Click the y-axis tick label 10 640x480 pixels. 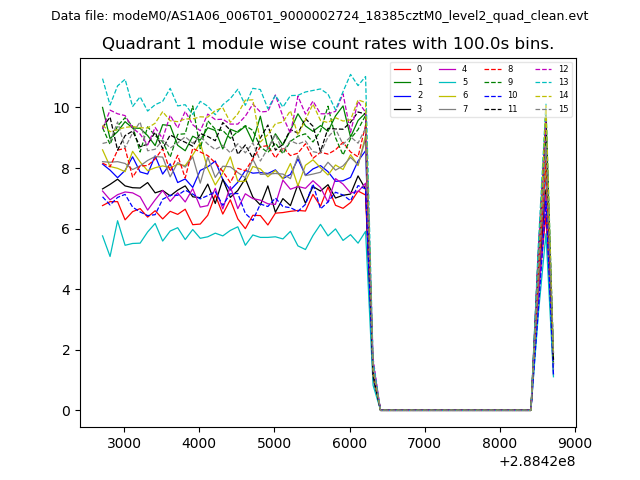(62, 108)
